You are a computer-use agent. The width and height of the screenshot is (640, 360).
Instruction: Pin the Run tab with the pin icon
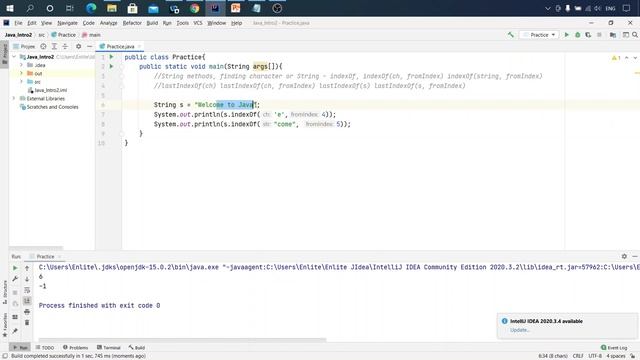pyautogui.click(x=15, y=331)
